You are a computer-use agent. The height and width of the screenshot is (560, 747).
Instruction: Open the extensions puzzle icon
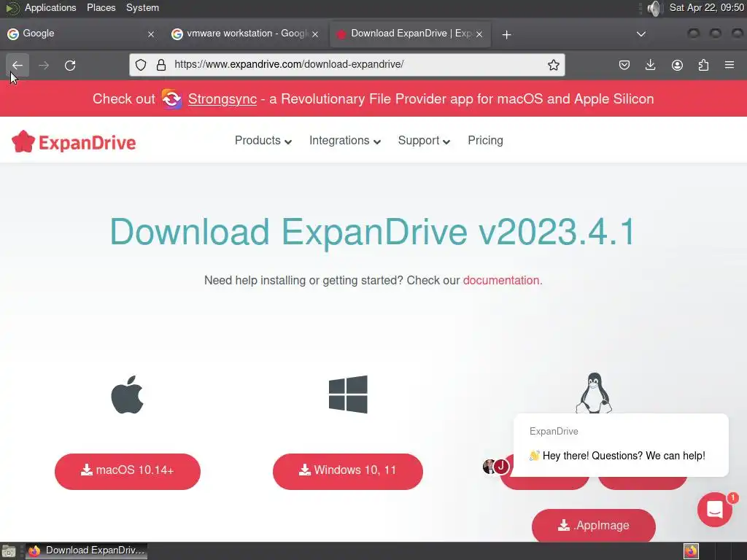(x=703, y=65)
